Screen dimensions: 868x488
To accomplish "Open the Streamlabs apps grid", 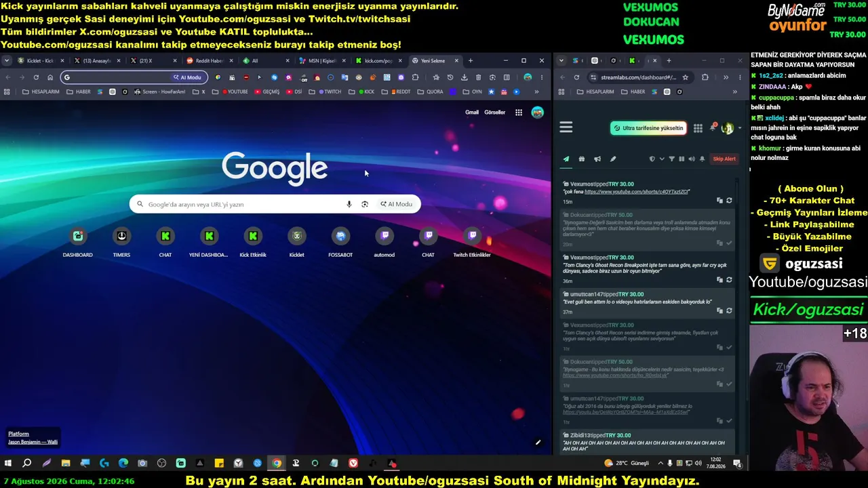I will click(698, 128).
